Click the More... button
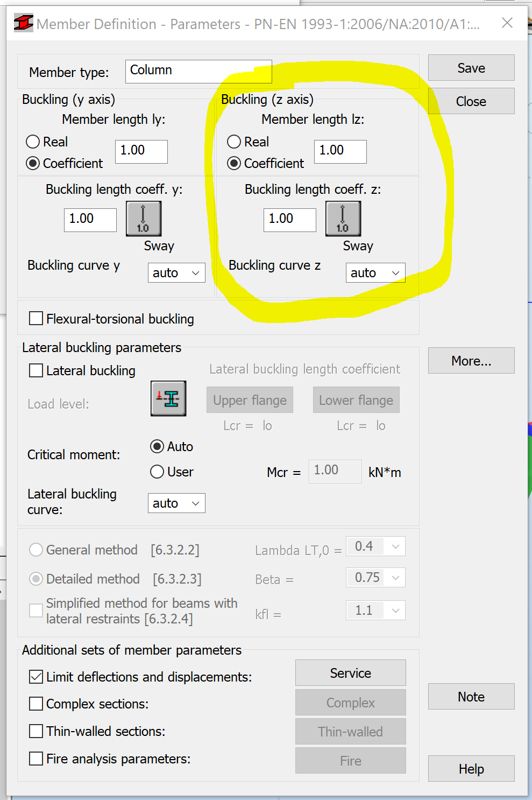Image resolution: width=532 pixels, height=800 pixels. pos(471,360)
